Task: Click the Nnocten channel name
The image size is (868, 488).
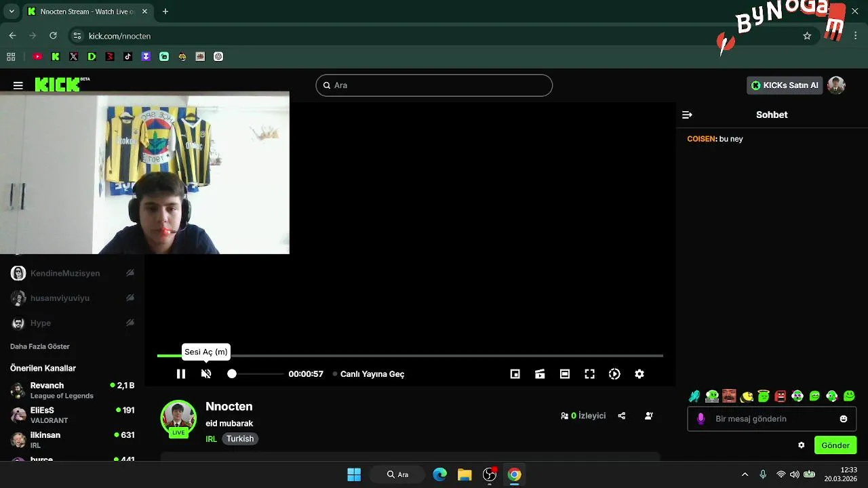Action: pyautogui.click(x=229, y=407)
